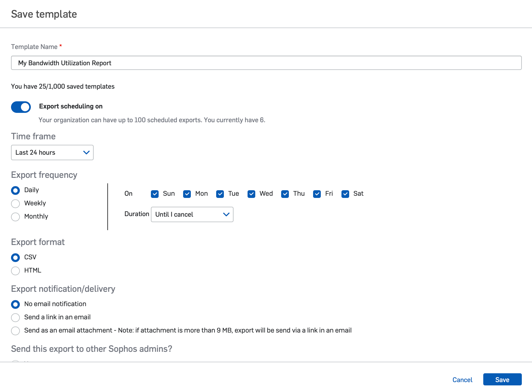
Task: Expand the Duration dropdown
Action: [x=192, y=214]
